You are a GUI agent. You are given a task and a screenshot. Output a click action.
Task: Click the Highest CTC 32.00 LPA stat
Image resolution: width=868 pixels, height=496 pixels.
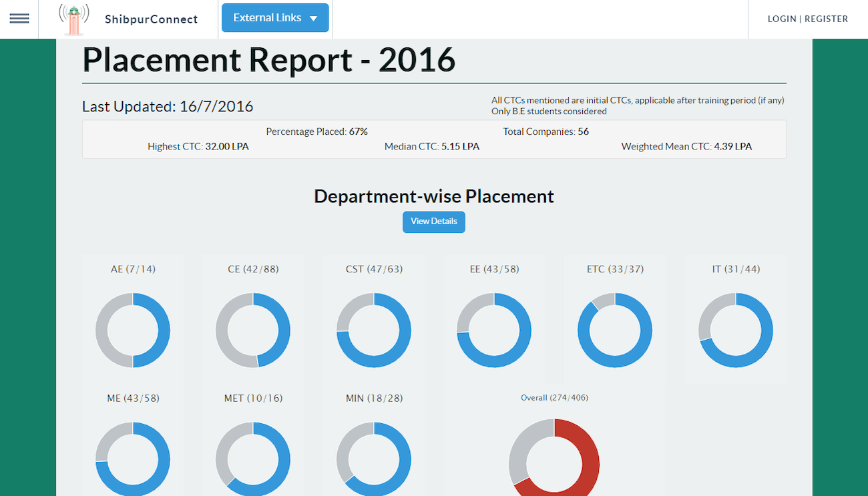click(198, 146)
